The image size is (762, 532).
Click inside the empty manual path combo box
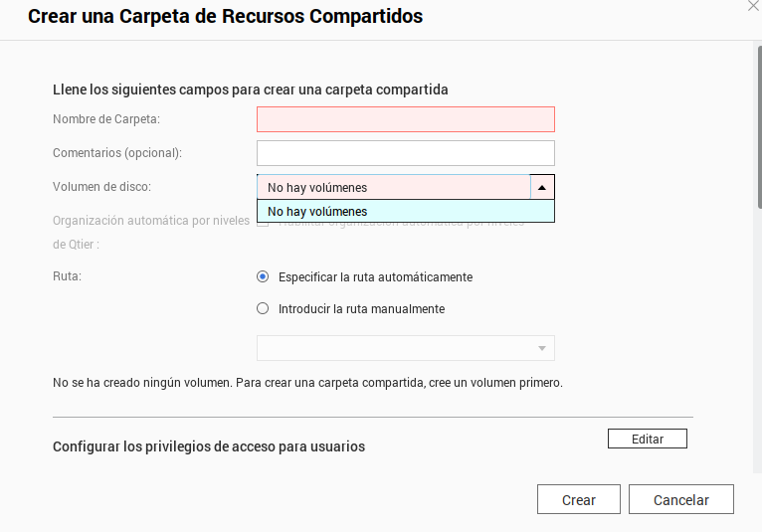pyautogui.click(x=393, y=348)
